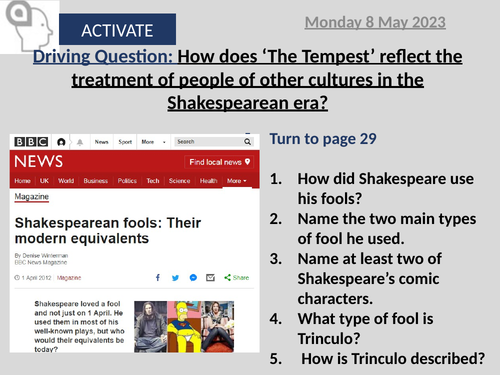Screen dimensions: 500x375
Task: Click the woman on sofa photo
Action: pos(218,327)
